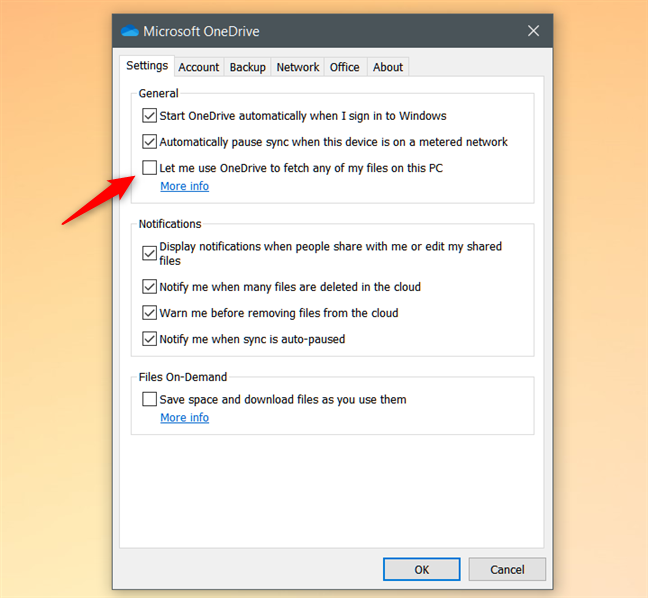Toggle automatic pause sync on metered network

[x=149, y=142]
